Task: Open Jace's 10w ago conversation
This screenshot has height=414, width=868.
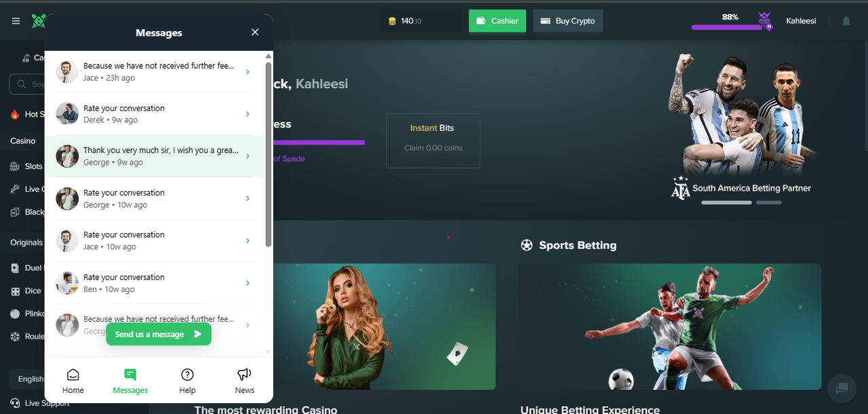Action: (x=155, y=241)
